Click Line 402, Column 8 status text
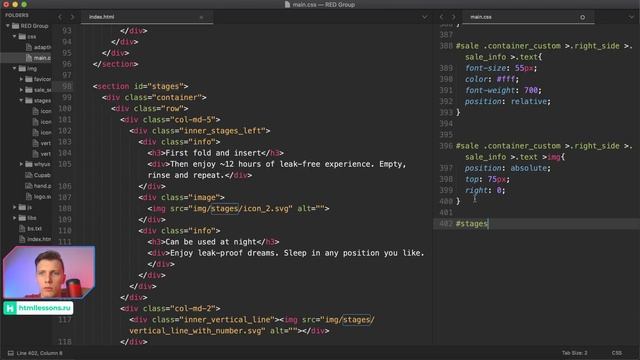Viewport: 640px width, 360px height. click(x=40, y=353)
